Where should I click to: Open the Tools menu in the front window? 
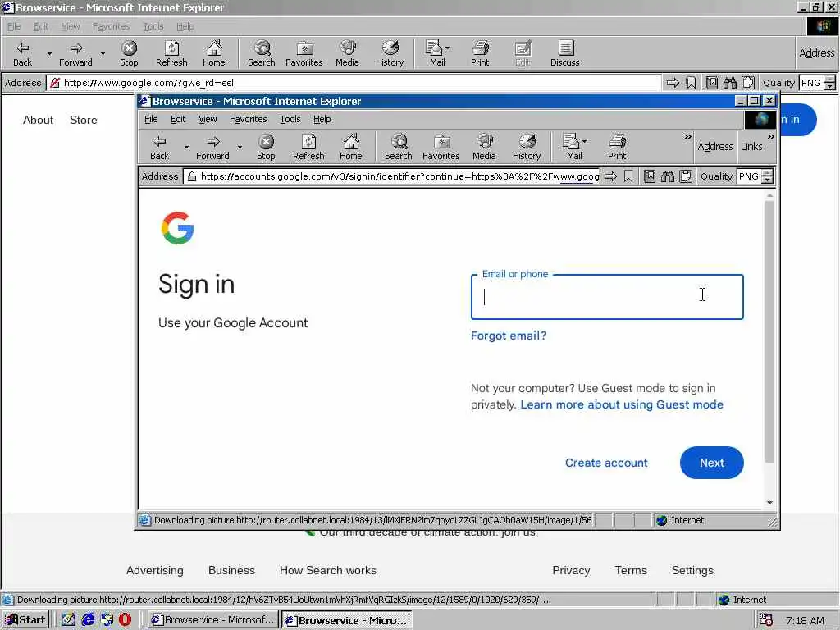[x=290, y=119]
